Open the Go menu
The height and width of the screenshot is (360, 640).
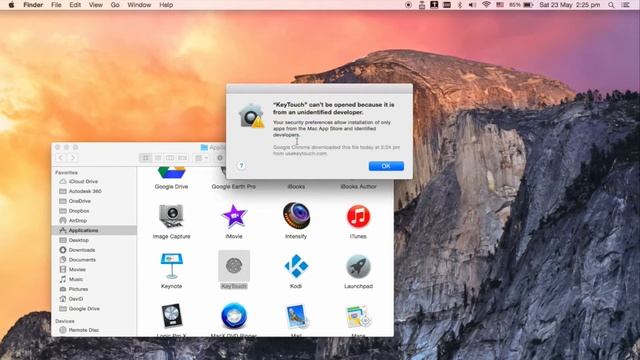click(115, 5)
